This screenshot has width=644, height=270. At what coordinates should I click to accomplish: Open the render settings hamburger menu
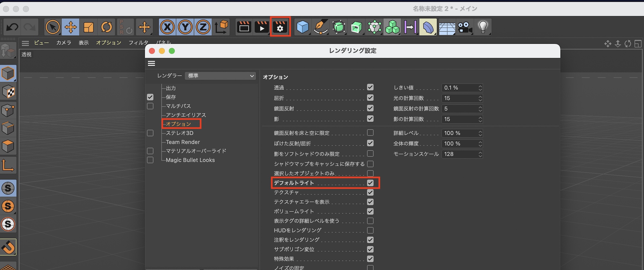point(151,64)
